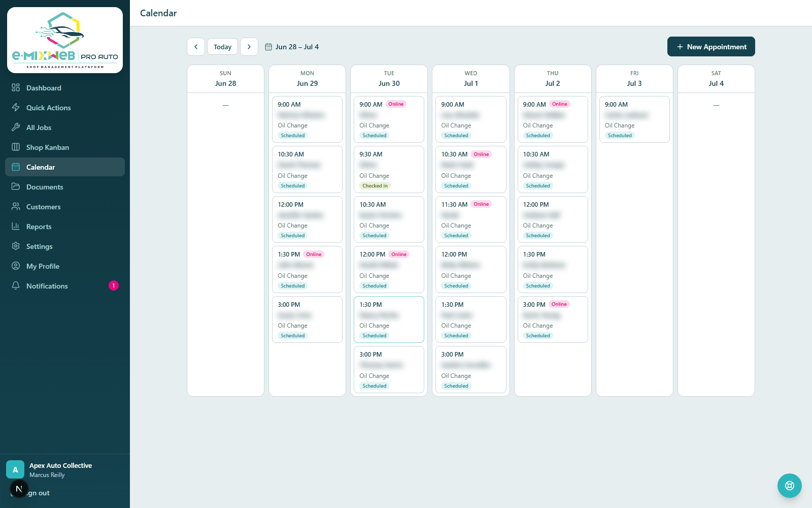Select the Sat Jul 4 column header

(716, 79)
